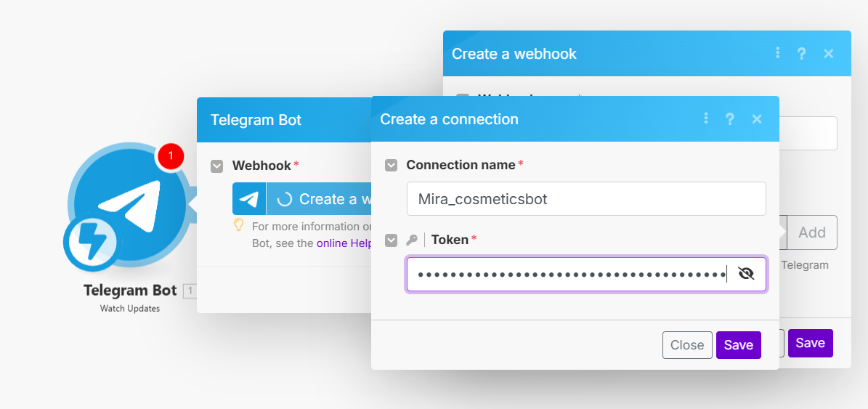868x409 pixels.
Task: Open help in Create a webhook dialog
Action: (802, 54)
